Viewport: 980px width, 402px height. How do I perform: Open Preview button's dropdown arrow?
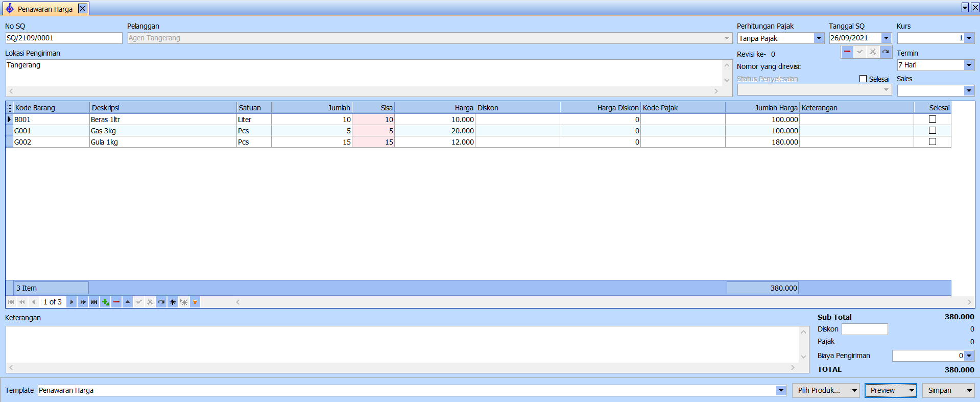point(912,391)
